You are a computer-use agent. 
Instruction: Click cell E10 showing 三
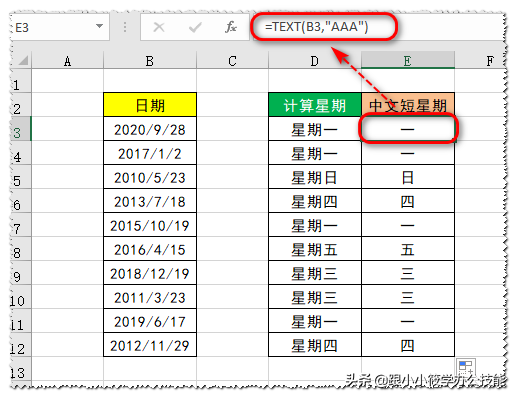pos(408,297)
